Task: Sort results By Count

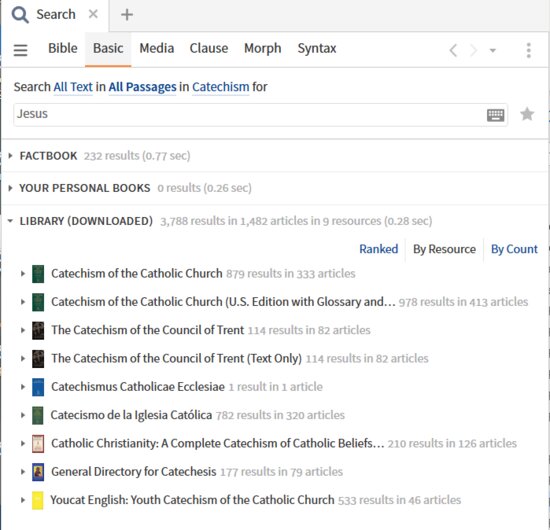Action: click(x=514, y=249)
